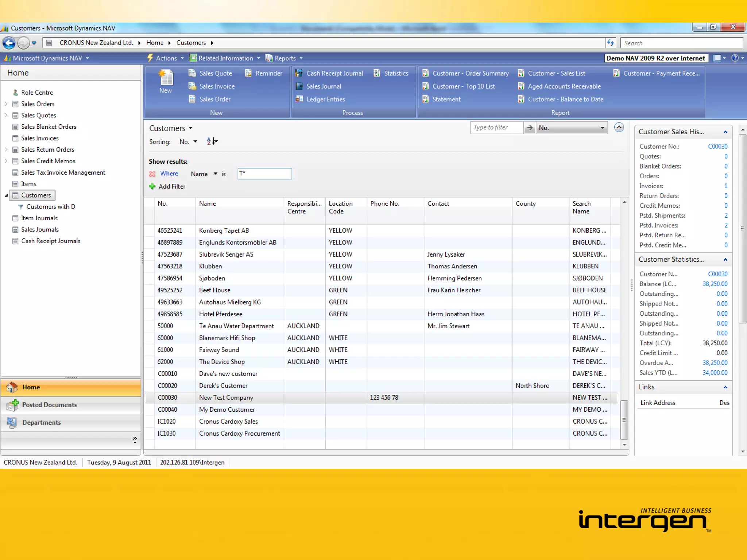This screenshot has width=747, height=560.
Task: Click the forward navigation arrow
Action: [24, 43]
